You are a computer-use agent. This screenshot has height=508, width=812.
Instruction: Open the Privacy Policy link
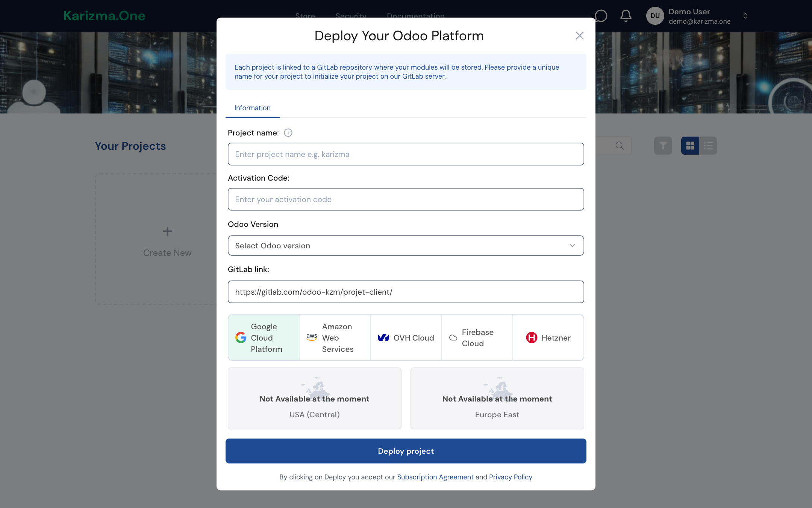511,477
